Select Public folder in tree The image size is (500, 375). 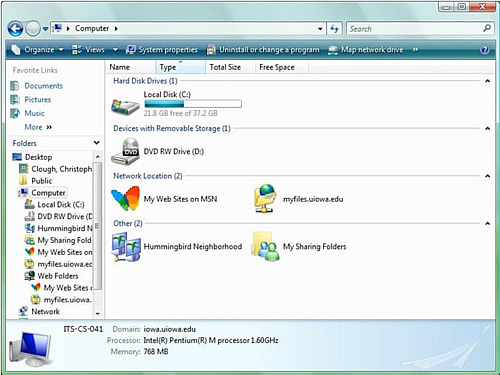pos(42,181)
